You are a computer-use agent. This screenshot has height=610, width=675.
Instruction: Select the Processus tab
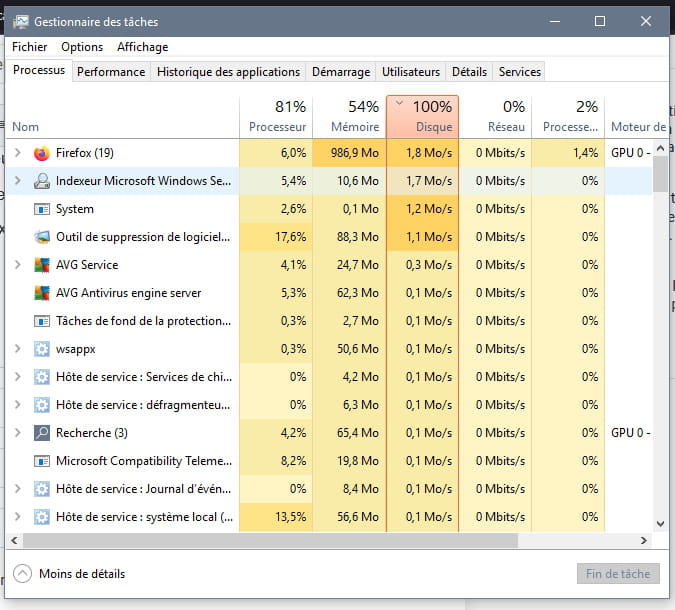coord(39,70)
